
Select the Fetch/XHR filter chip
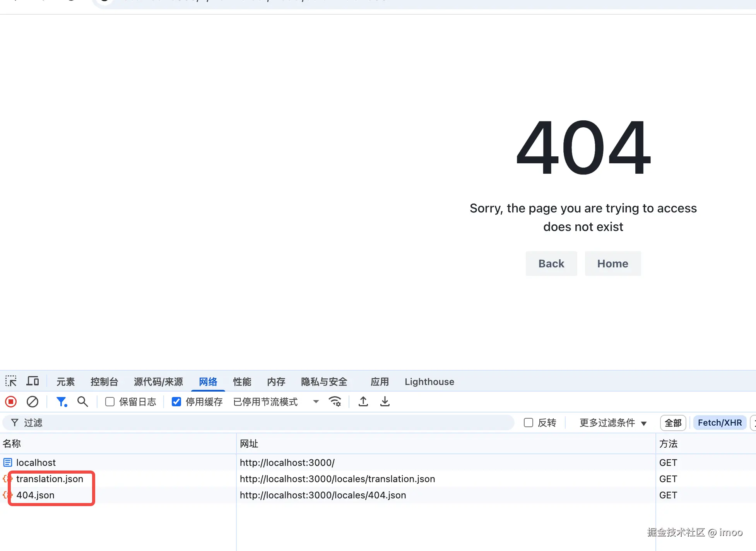click(x=720, y=423)
